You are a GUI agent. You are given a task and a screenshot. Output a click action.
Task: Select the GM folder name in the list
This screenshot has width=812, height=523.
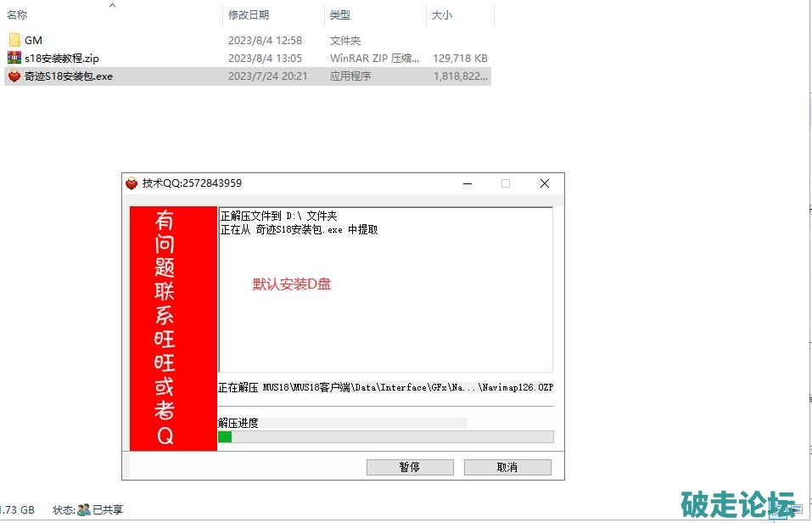33,40
